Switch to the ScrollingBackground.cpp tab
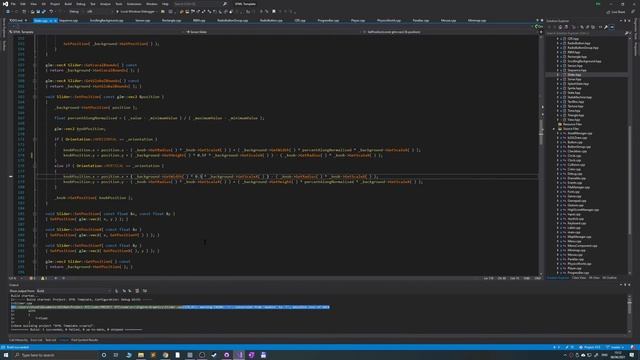This screenshot has width=640, height=360. (x=107, y=20)
